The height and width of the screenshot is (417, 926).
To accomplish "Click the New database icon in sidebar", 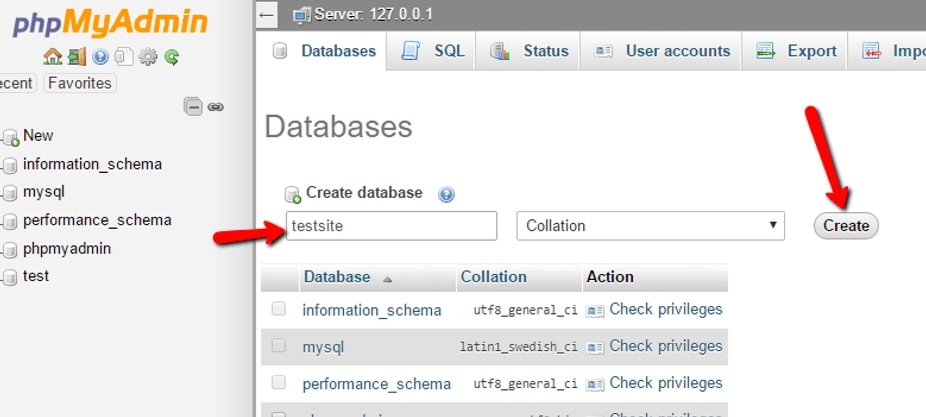I will pyautogui.click(x=10, y=138).
